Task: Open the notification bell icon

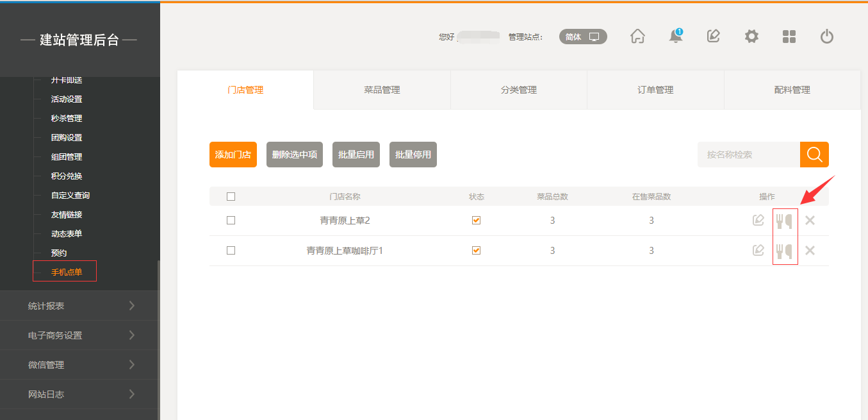Action: coord(675,37)
